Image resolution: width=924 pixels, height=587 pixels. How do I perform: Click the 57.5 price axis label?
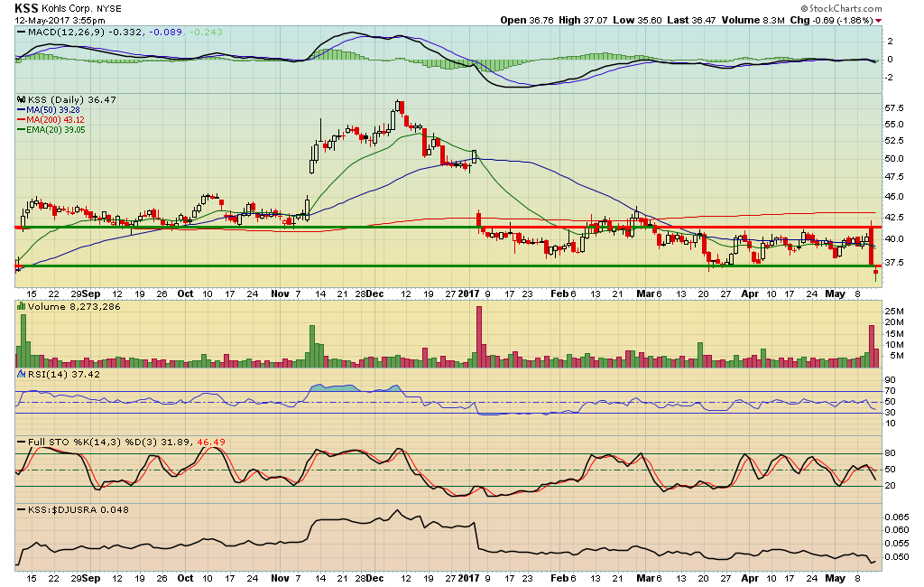pos(894,108)
